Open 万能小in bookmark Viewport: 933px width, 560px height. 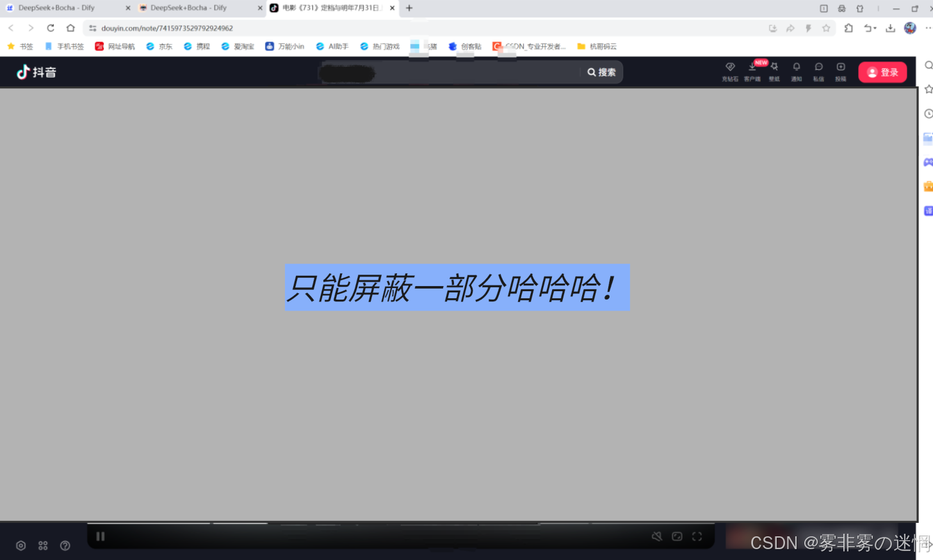(285, 46)
